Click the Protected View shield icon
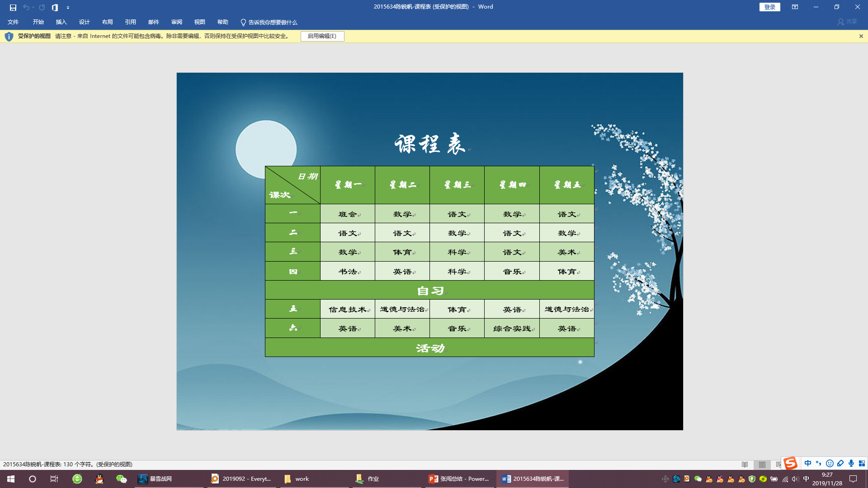 click(9, 36)
